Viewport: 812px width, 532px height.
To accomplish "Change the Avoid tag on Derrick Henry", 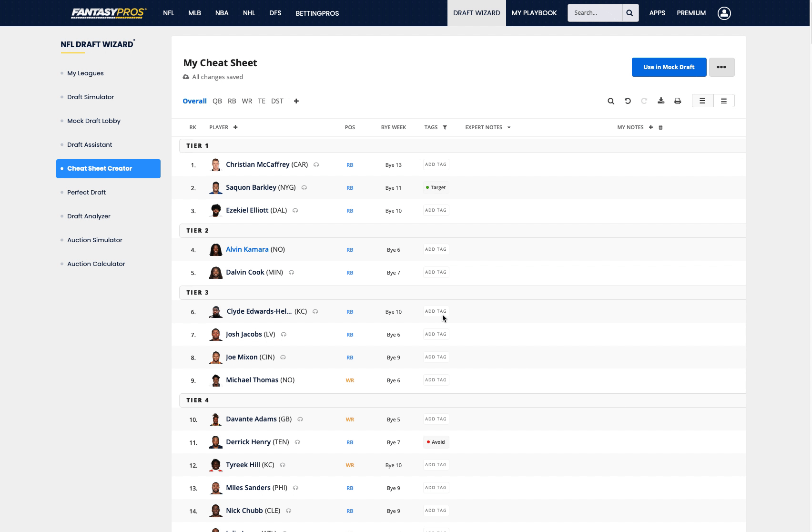I will point(436,442).
